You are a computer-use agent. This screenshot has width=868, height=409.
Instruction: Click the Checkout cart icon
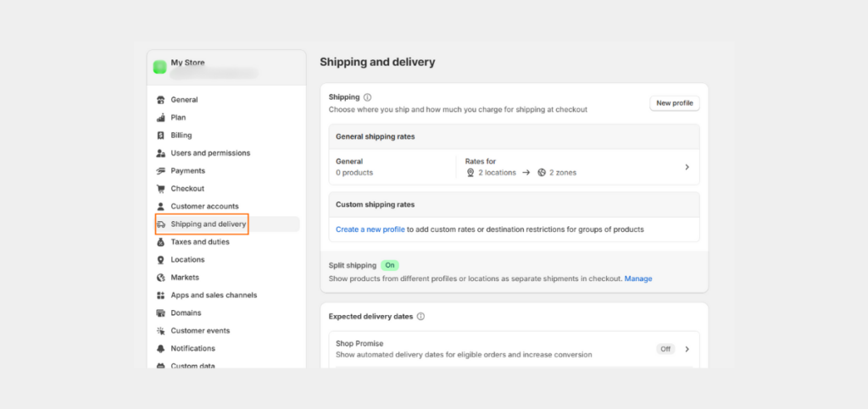(161, 189)
